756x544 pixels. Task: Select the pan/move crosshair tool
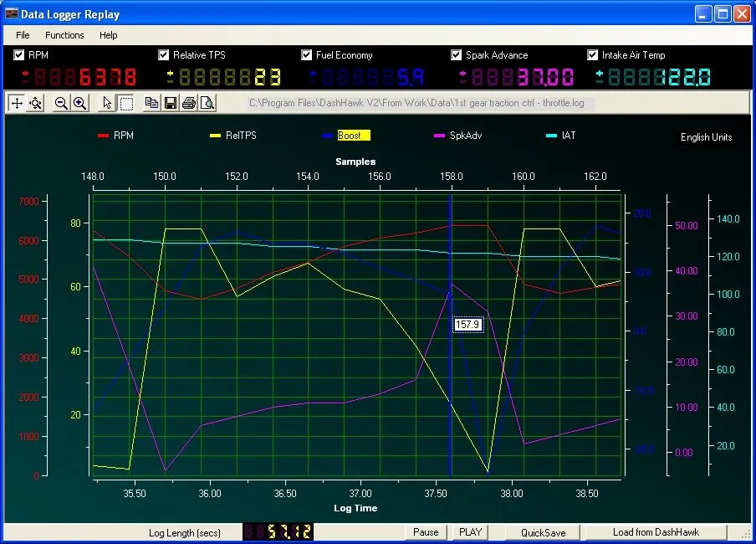[x=17, y=103]
